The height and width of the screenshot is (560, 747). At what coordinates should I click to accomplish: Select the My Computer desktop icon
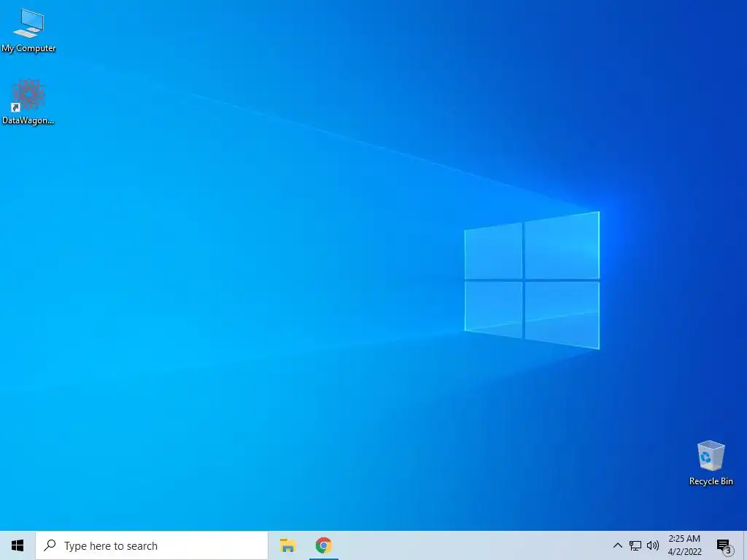(x=28, y=31)
